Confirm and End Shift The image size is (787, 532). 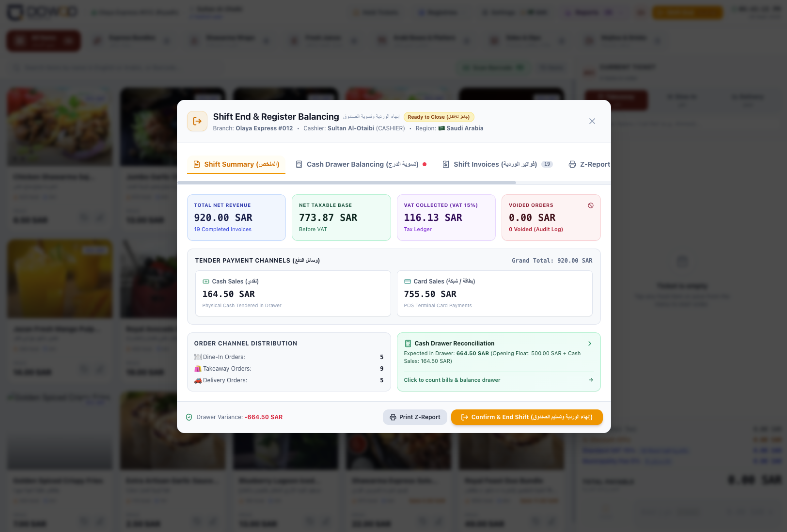pyautogui.click(x=527, y=417)
